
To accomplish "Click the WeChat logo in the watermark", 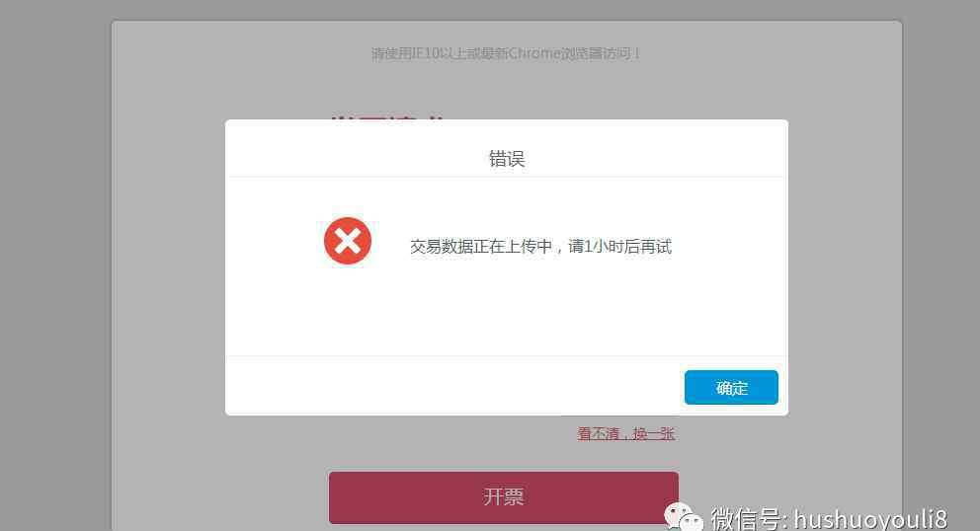I will click(x=683, y=518).
